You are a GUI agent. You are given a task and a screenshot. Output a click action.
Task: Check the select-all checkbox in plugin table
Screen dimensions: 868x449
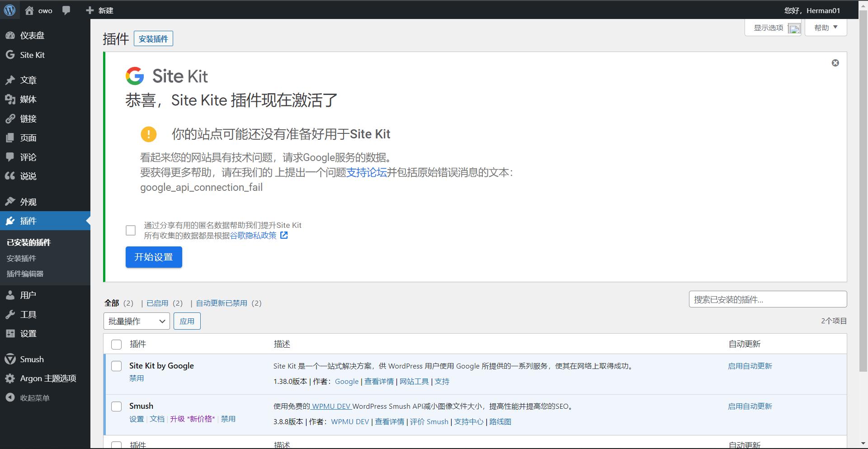pyautogui.click(x=116, y=344)
